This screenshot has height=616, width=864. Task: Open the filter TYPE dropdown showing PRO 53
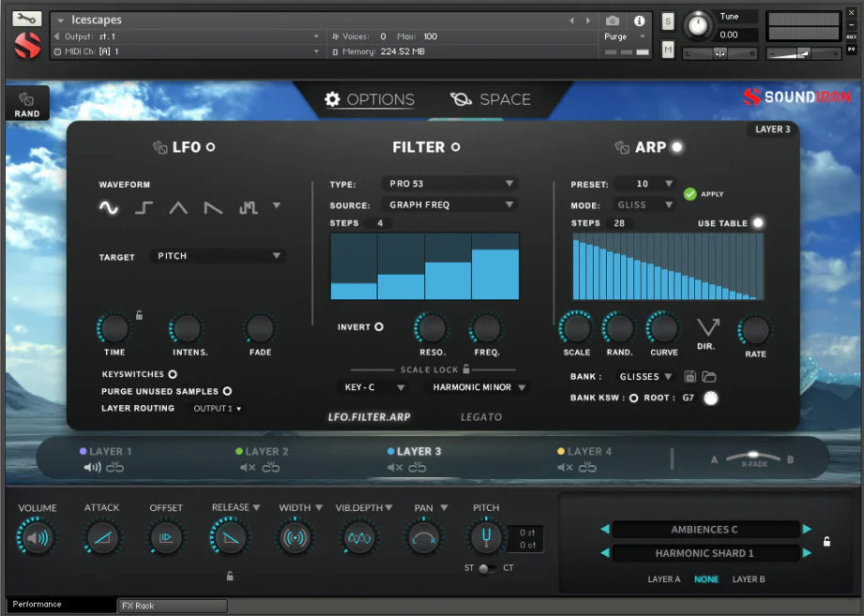[449, 184]
